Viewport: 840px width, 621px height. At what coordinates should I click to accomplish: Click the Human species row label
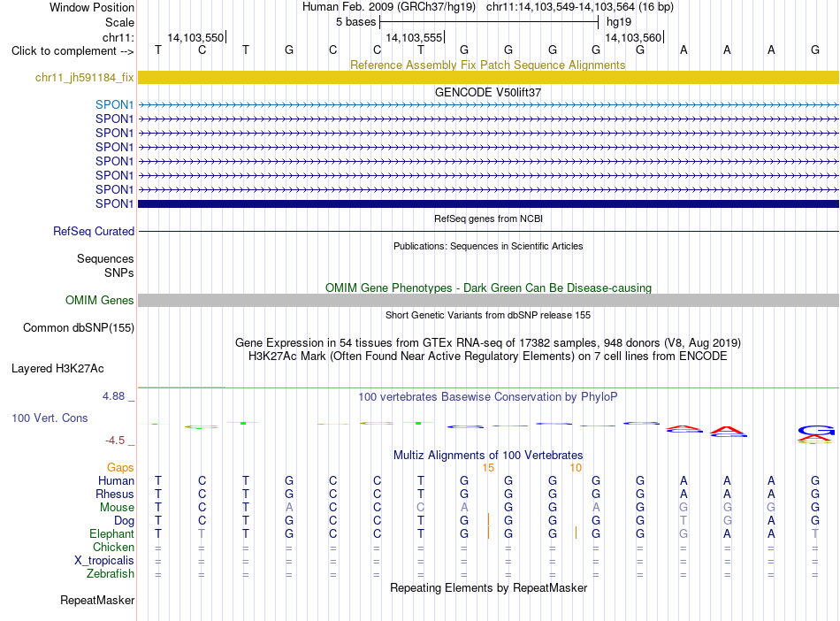[x=116, y=480]
